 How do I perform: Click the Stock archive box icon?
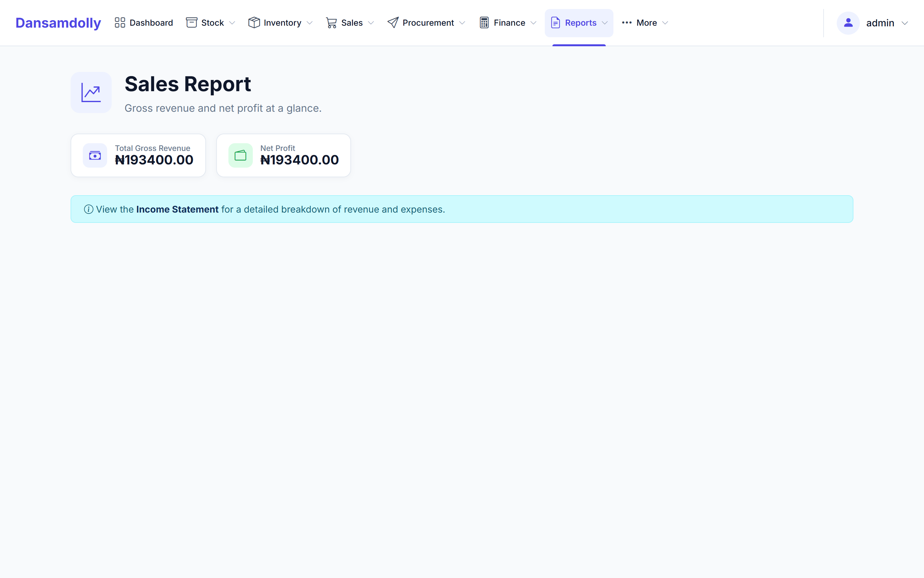point(192,23)
